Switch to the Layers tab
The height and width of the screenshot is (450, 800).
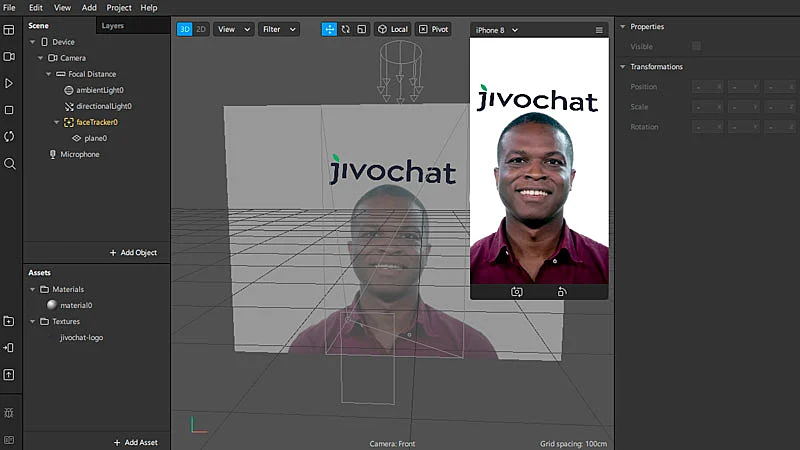113,25
